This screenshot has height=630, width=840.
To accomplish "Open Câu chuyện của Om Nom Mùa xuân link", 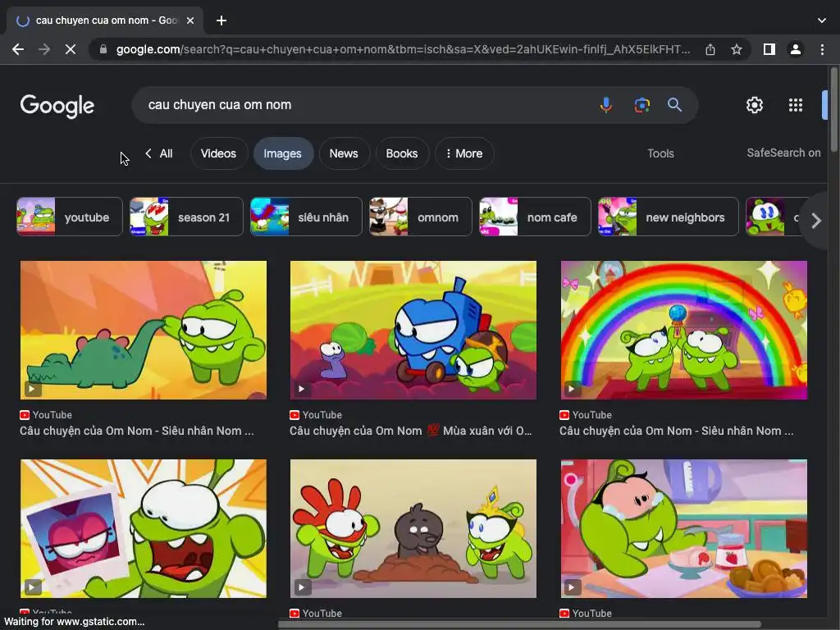I will tap(410, 431).
